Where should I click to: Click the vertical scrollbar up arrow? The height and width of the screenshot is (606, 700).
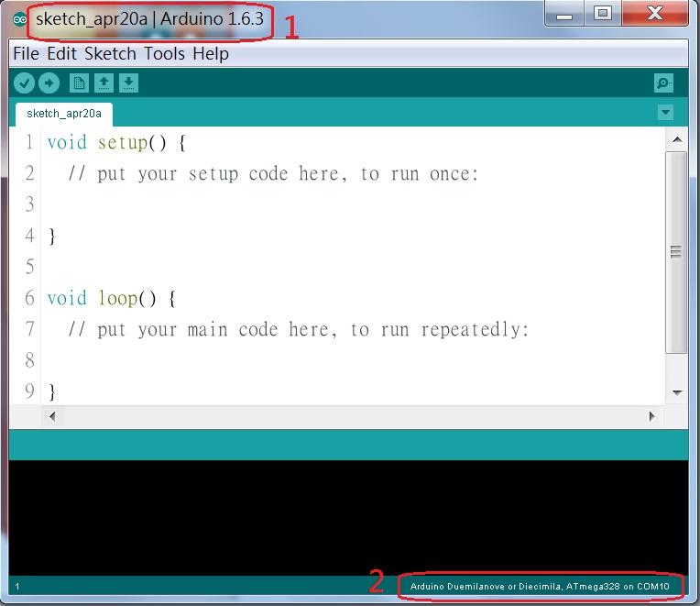click(677, 139)
